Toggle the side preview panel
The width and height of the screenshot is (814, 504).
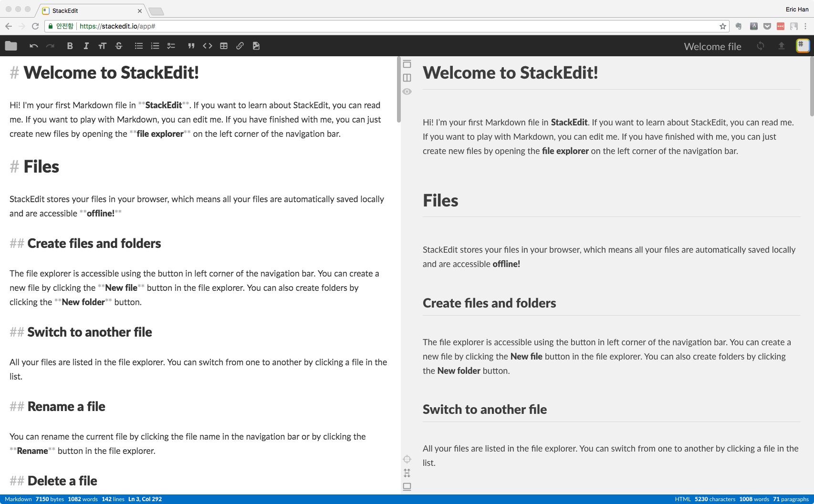click(x=407, y=78)
